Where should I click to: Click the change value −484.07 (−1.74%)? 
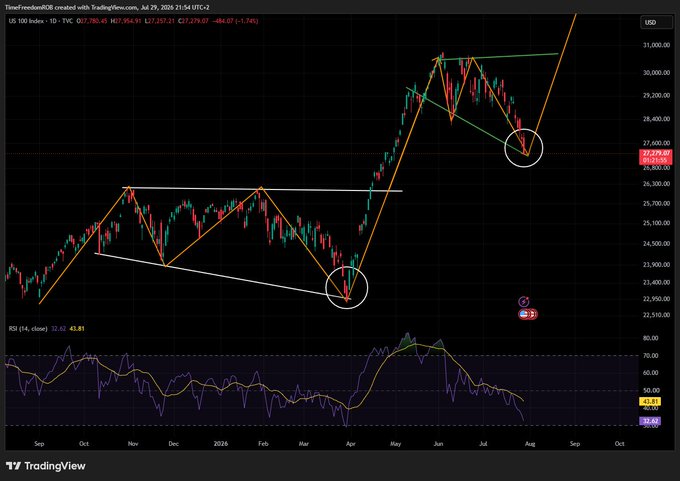(x=235, y=21)
